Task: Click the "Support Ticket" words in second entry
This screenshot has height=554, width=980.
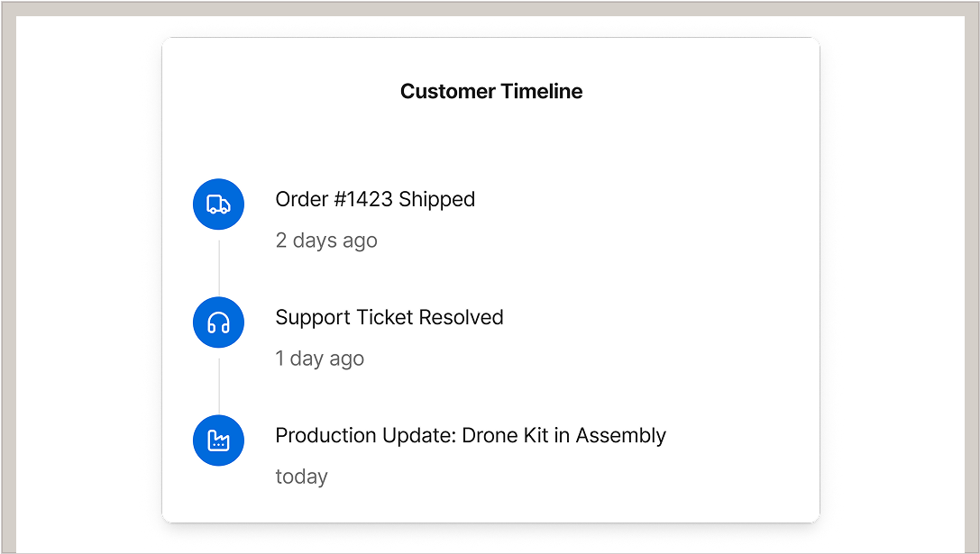Action: click(343, 317)
